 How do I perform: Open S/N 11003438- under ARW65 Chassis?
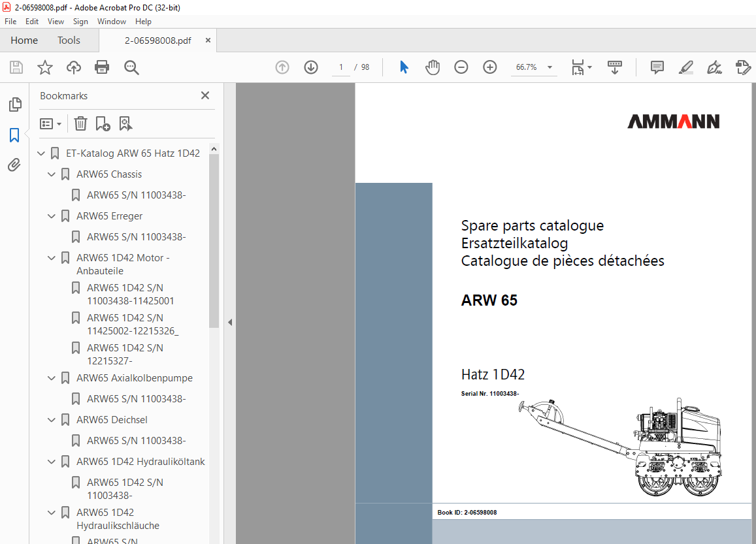pyautogui.click(x=136, y=195)
